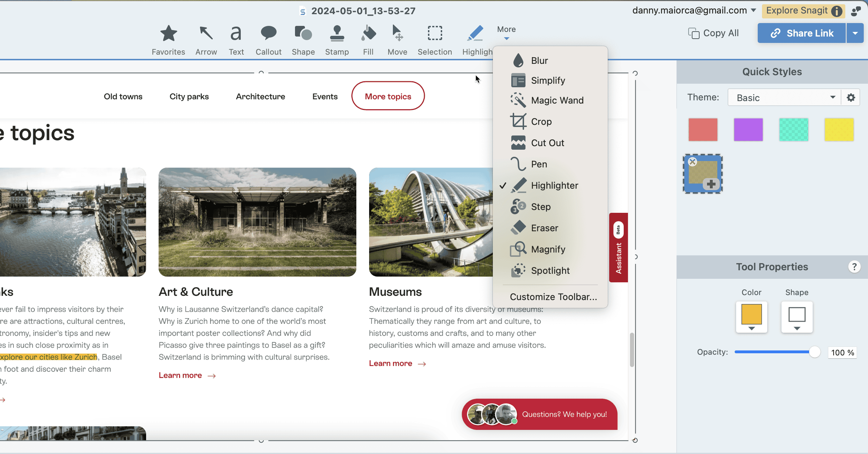Apply the purple quick style swatch

pos(748,130)
